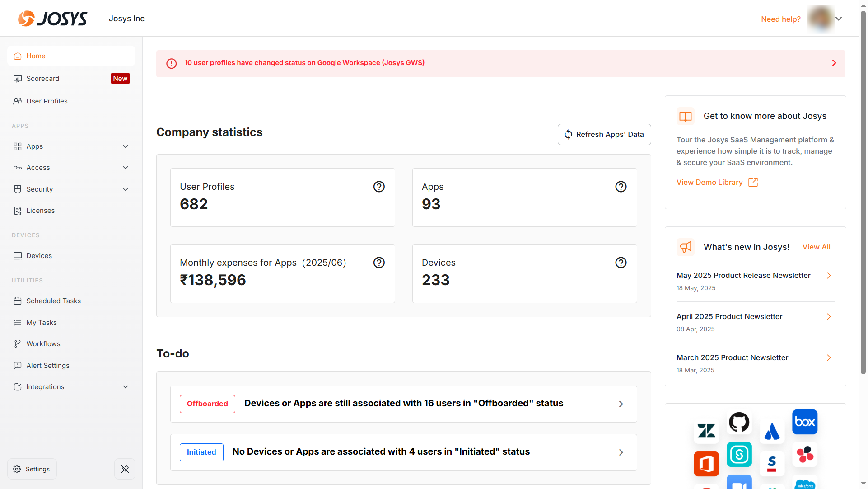Click the help icon on Devices card
The height and width of the screenshot is (489, 868).
[x=621, y=263]
